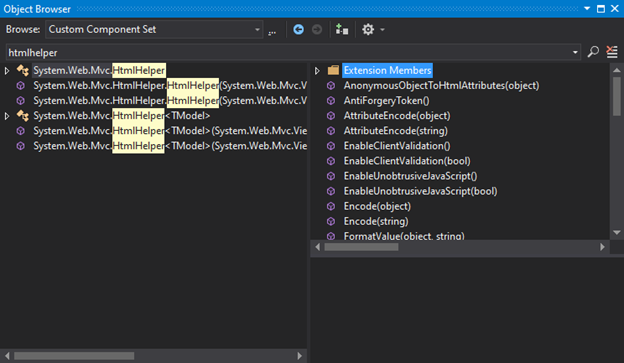This screenshot has width=624, height=363.
Task: Click method icon next to AntiForgeryToken()
Action: [331, 101]
